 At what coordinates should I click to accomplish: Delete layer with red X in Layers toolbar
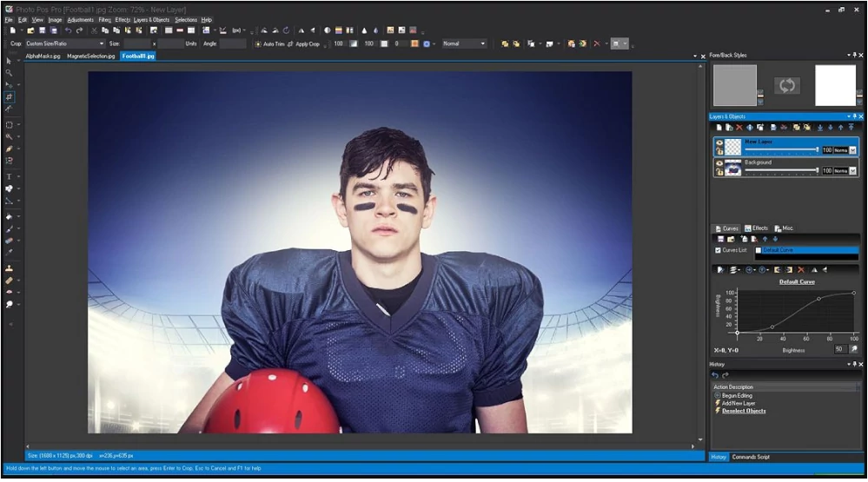(x=739, y=128)
